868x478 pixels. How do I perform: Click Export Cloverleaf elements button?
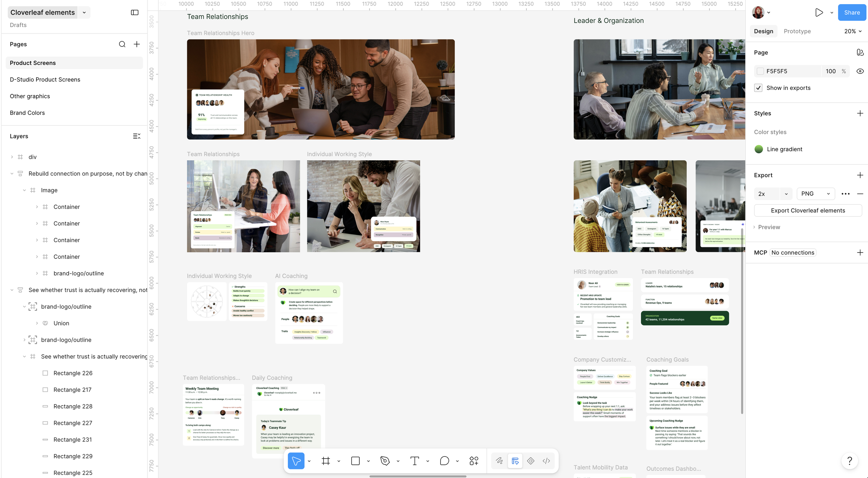808,211
